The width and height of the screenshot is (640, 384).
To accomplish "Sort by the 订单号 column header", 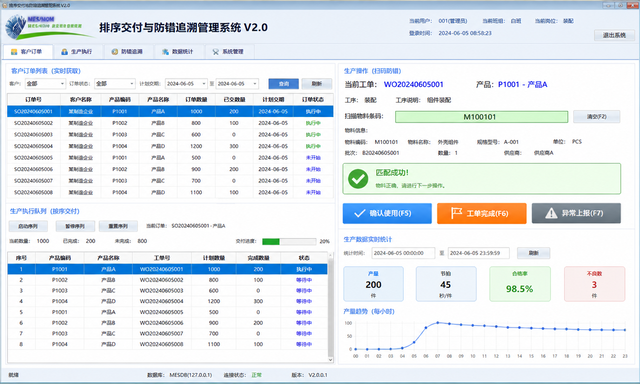I will click(33, 100).
